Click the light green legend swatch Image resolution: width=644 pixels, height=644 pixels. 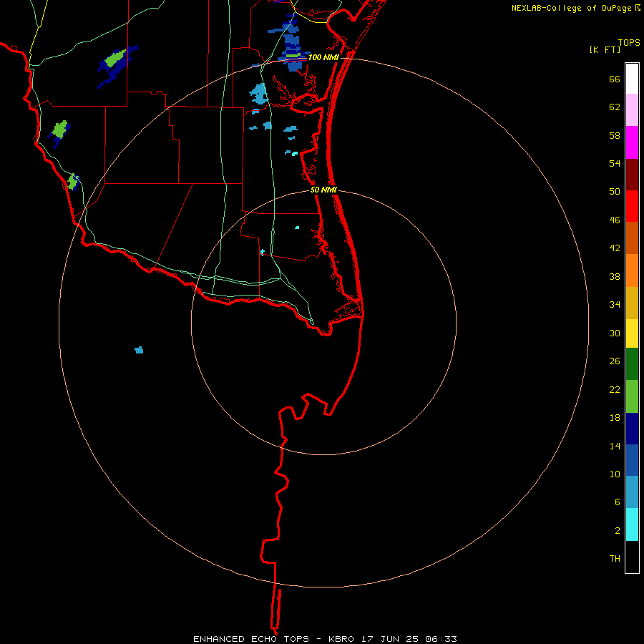pyautogui.click(x=632, y=396)
